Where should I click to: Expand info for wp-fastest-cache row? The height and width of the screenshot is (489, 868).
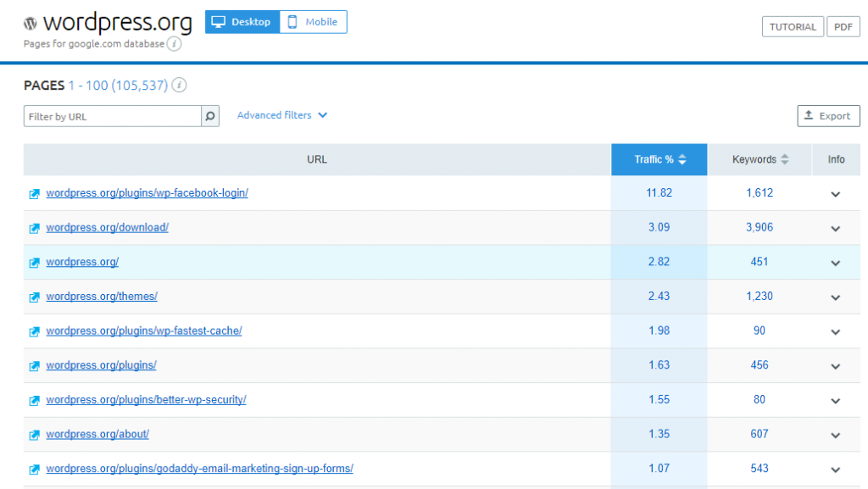[835, 331]
